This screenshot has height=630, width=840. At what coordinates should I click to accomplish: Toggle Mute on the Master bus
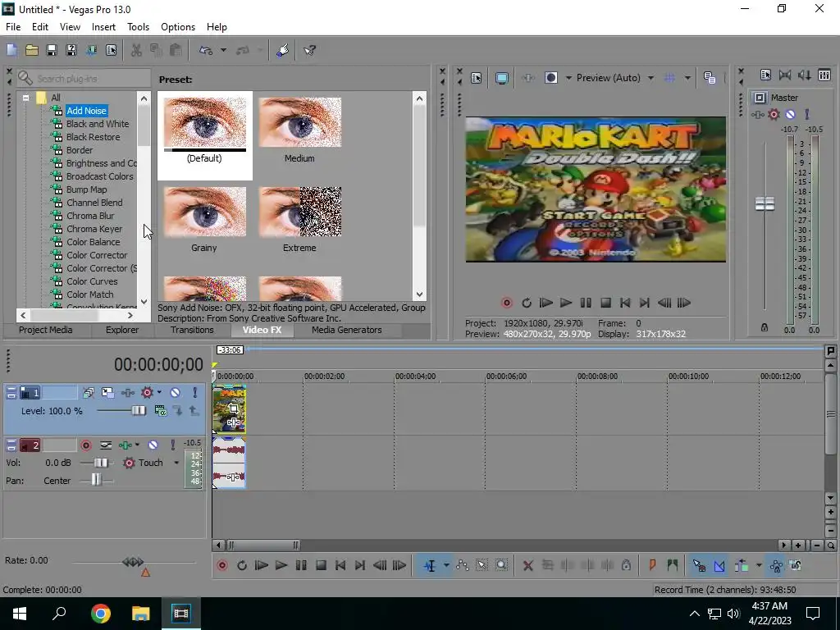pyautogui.click(x=790, y=114)
